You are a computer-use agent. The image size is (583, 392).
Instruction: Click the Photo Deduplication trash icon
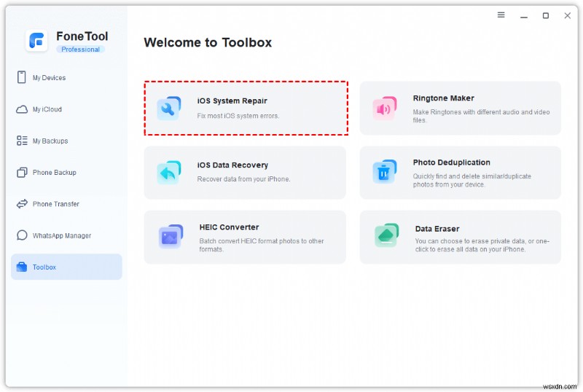point(385,171)
